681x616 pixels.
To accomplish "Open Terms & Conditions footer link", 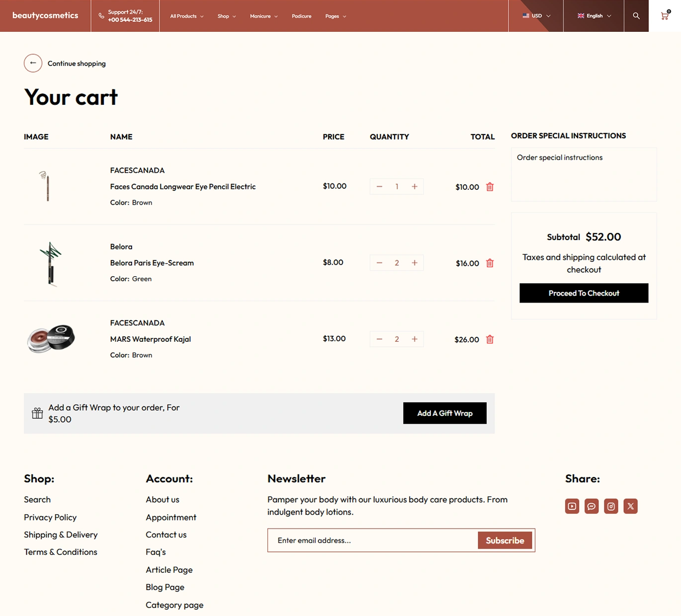I will point(61,552).
